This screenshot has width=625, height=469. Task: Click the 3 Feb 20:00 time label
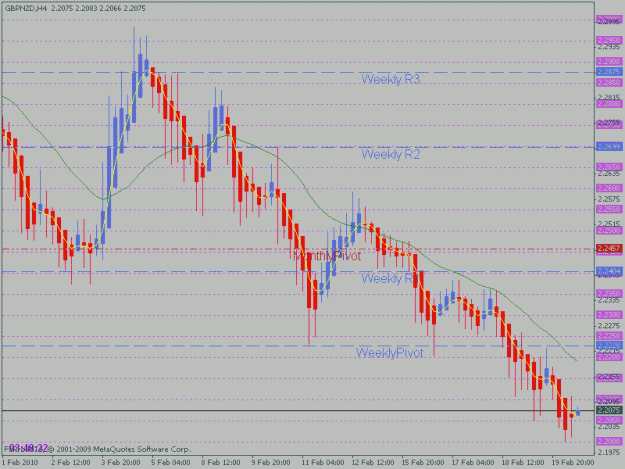pyautogui.click(x=121, y=462)
